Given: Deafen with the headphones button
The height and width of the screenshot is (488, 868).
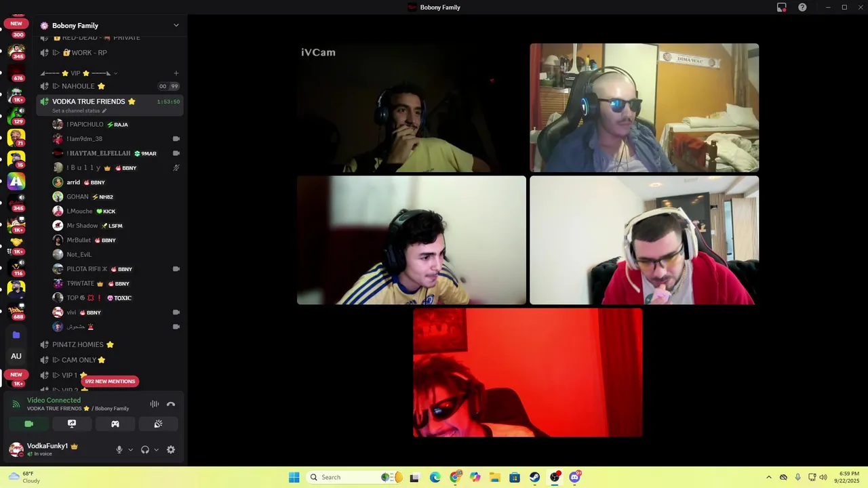Looking at the screenshot, I should tap(145, 449).
